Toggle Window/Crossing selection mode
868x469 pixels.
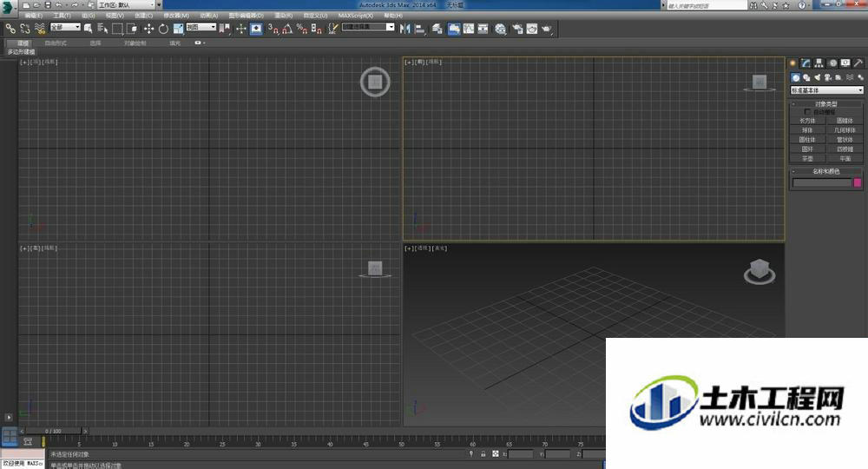point(132,29)
